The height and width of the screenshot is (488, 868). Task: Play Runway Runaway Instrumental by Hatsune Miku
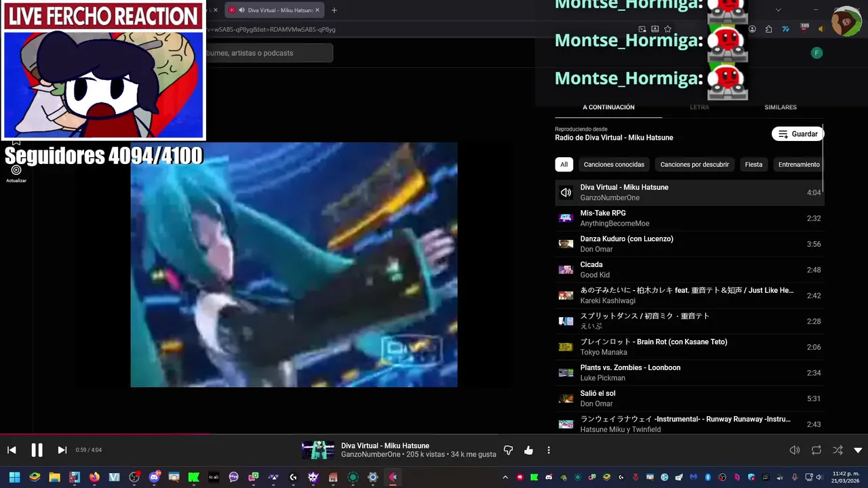[x=689, y=424]
